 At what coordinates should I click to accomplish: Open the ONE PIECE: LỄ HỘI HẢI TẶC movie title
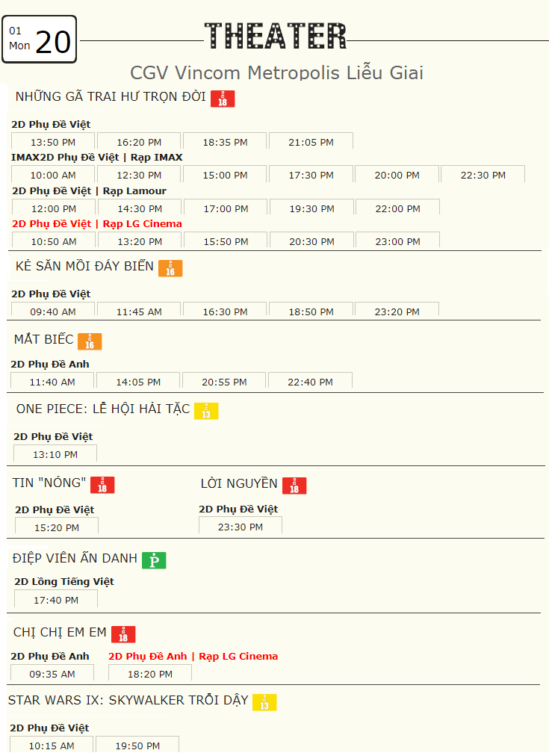(x=103, y=409)
